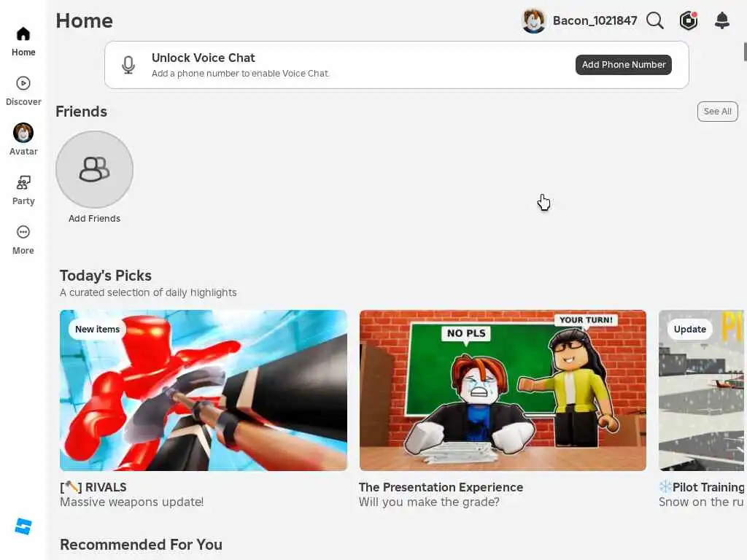Click the Add Phone Number button
This screenshot has width=747, height=560.
624,65
